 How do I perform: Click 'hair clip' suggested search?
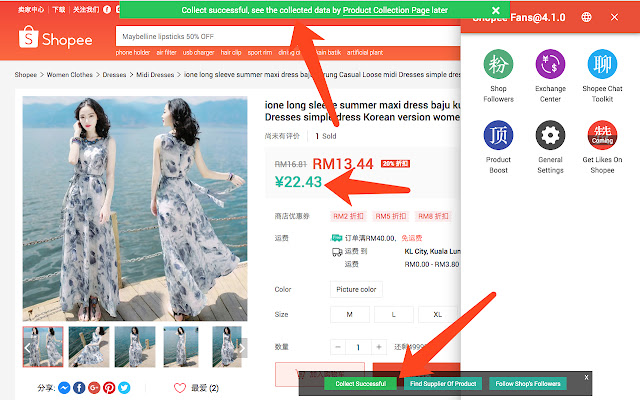tap(231, 53)
